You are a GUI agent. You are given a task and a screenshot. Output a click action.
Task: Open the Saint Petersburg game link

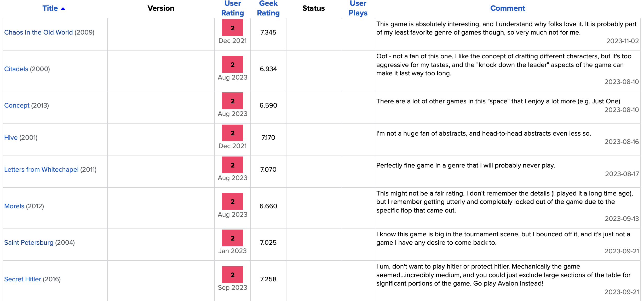(29, 243)
